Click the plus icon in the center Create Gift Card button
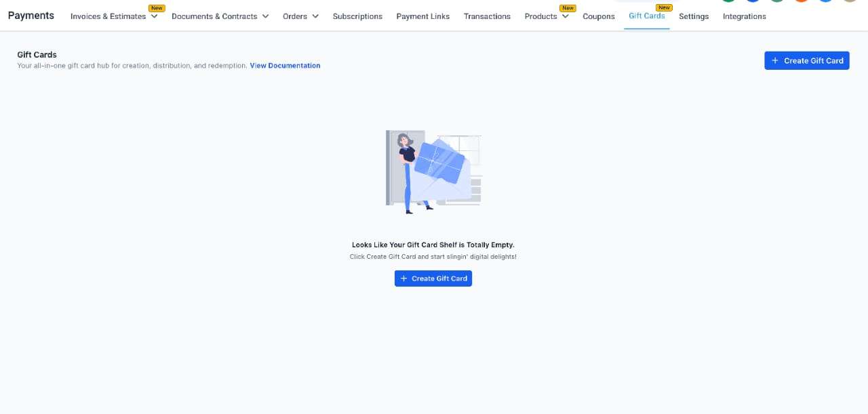 pyautogui.click(x=403, y=278)
